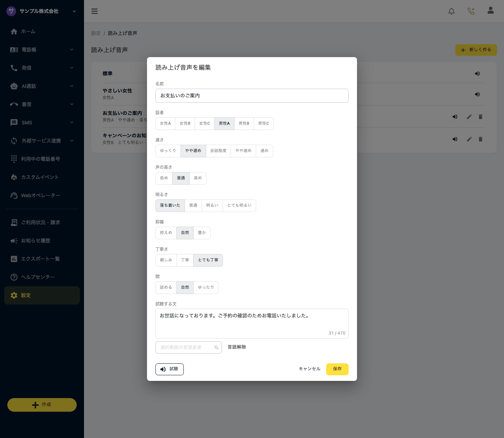The width and height of the screenshot is (504, 438).
Task: Set speed to 会話程度
Action: pyautogui.click(x=218, y=151)
